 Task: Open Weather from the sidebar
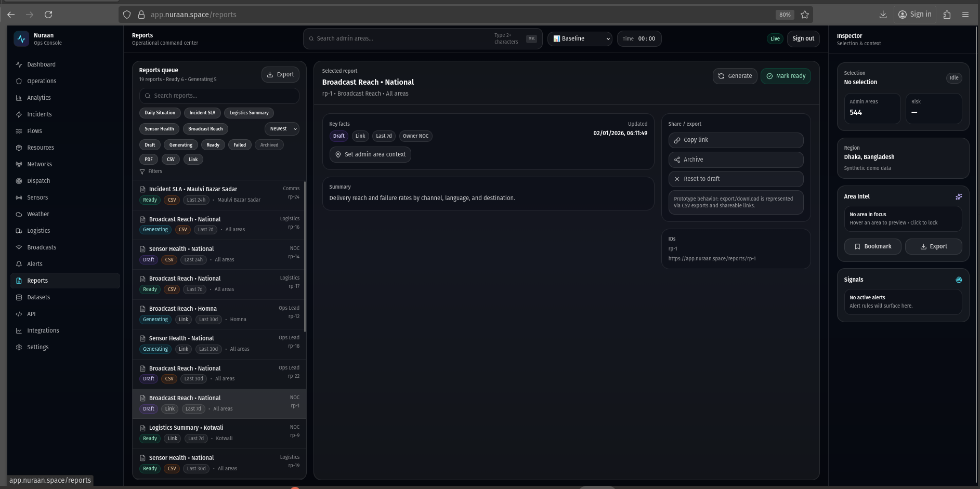click(x=38, y=214)
